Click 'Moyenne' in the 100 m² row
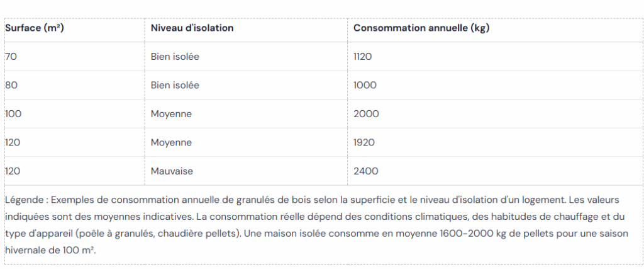The height and width of the screenshot is (269, 644). [x=171, y=114]
